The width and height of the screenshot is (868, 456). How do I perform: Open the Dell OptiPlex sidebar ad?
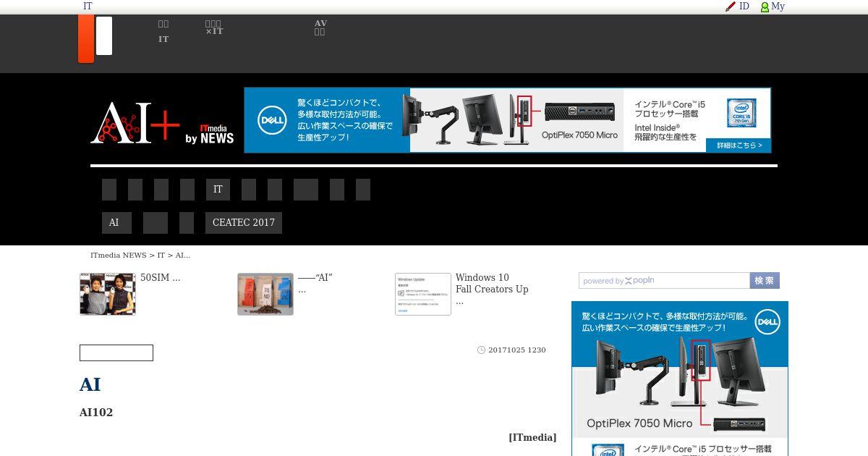pos(680,379)
